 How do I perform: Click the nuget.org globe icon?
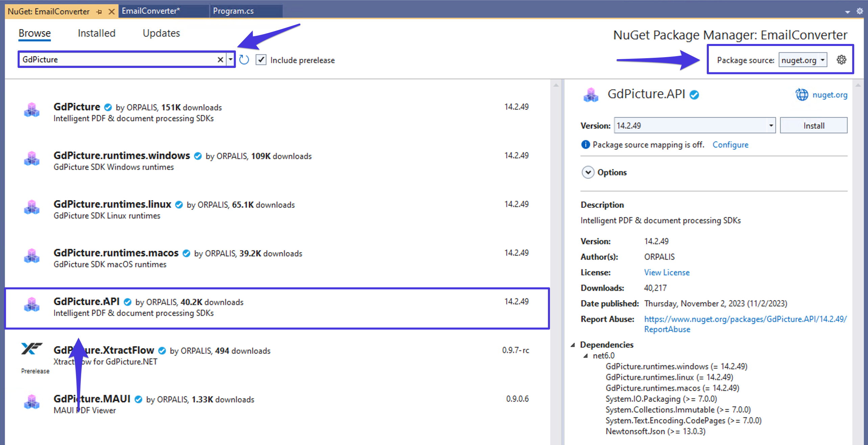point(802,94)
